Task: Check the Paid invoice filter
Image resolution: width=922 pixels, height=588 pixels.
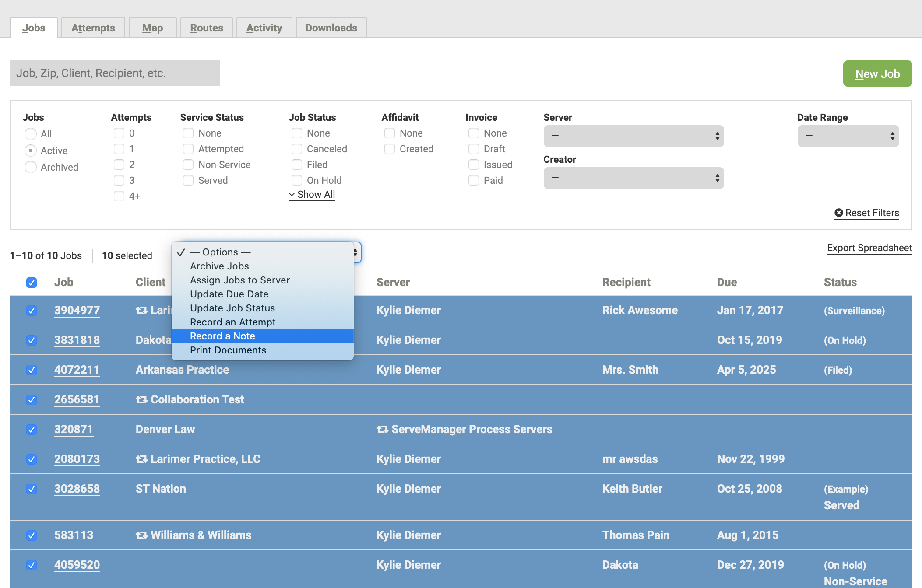Action: point(473,180)
